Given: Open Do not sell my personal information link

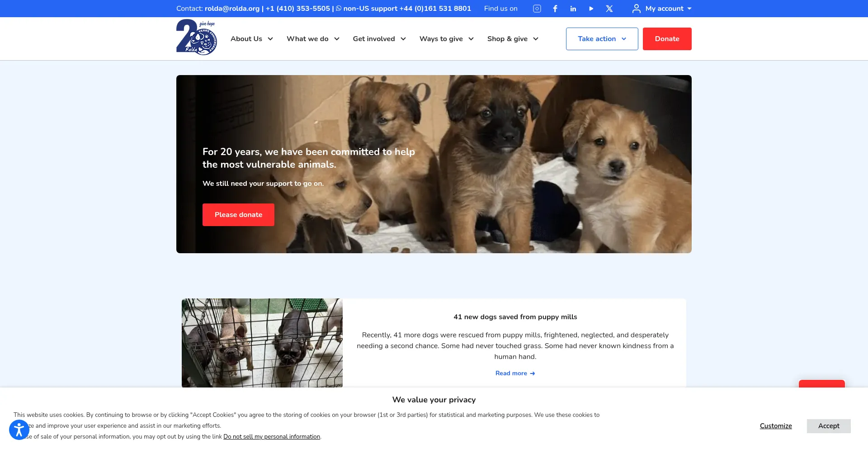Looking at the screenshot, I should tap(272, 437).
